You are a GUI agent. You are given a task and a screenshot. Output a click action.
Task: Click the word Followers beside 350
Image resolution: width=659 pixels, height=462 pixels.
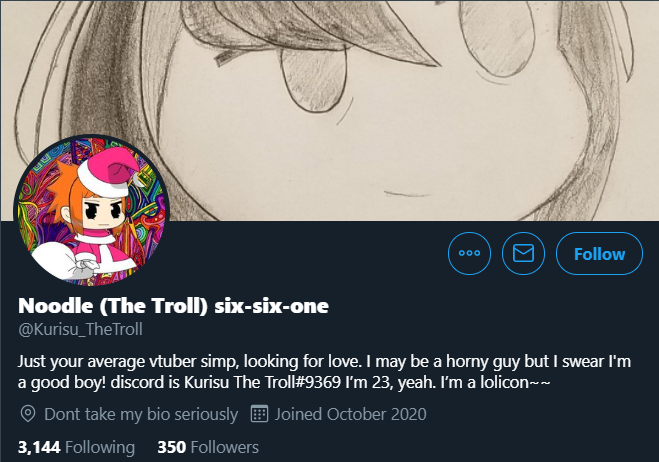click(x=225, y=447)
